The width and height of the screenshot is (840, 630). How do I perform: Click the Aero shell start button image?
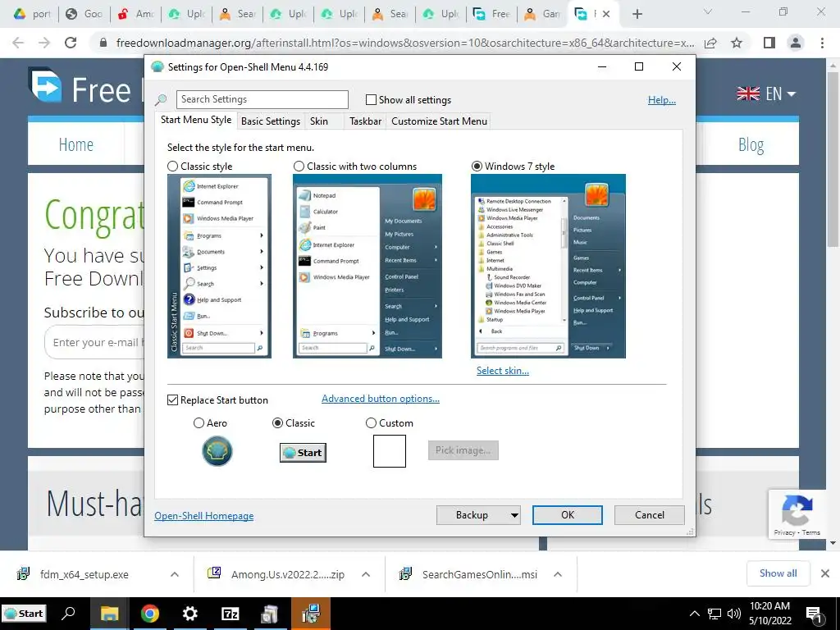[217, 450]
